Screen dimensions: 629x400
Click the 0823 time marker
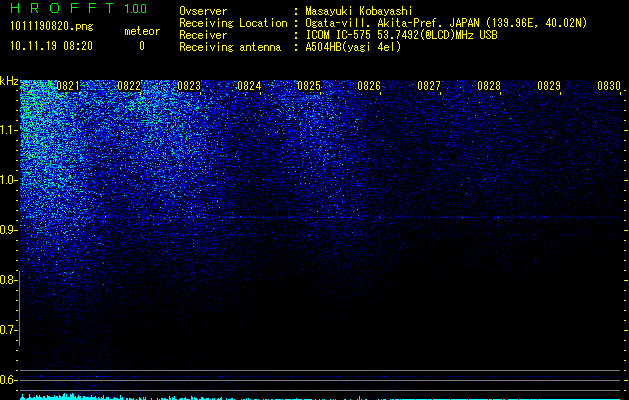(189, 86)
